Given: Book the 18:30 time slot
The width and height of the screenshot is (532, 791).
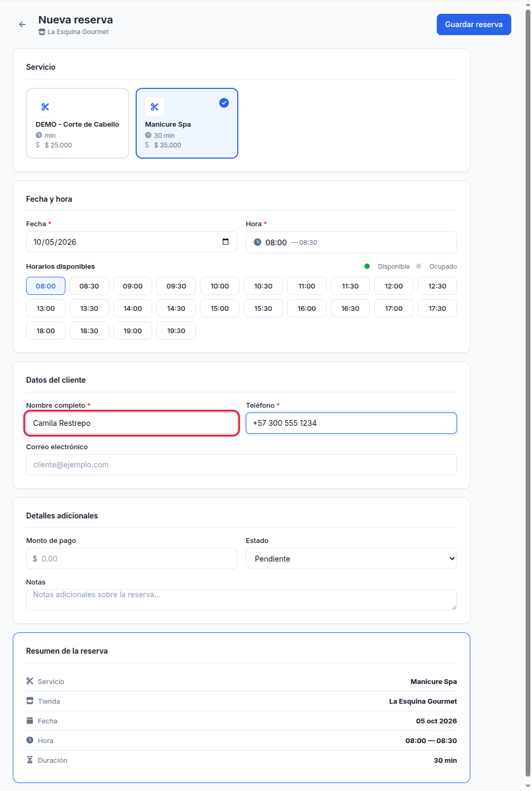Looking at the screenshot, I should coord(89,331).
